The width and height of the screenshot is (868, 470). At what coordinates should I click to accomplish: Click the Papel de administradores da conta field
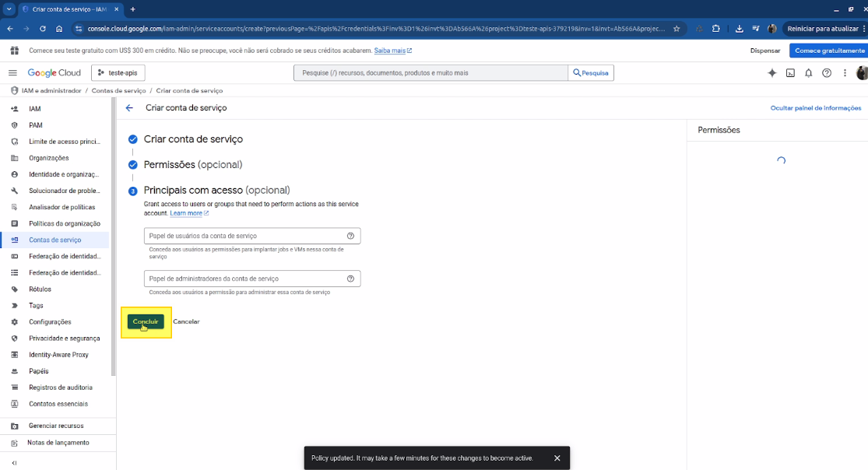pyautogui.click(x=252, y=279)
